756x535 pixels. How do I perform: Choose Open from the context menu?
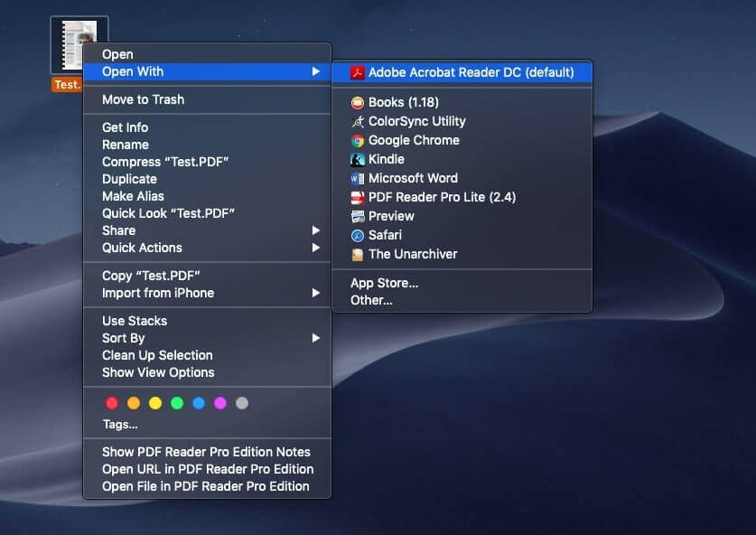pos(208,54)
